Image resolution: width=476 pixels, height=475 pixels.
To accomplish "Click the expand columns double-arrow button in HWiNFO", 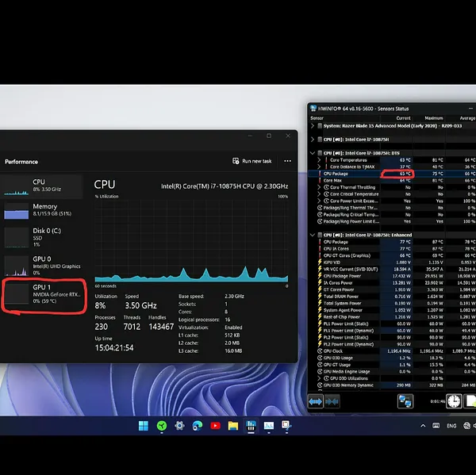I will click(316, 401).
